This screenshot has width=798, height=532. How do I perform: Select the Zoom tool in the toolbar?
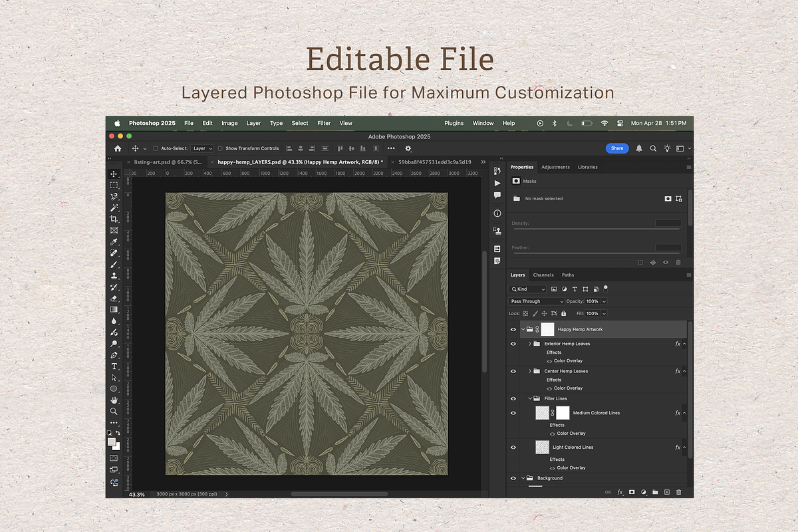pyautogui.click(x=114, y=411)
